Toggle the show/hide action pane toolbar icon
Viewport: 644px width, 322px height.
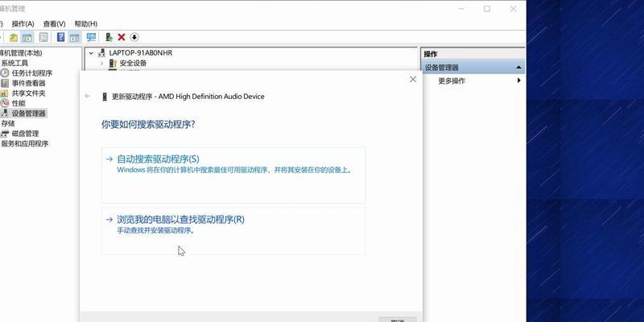tap(74, 37)
